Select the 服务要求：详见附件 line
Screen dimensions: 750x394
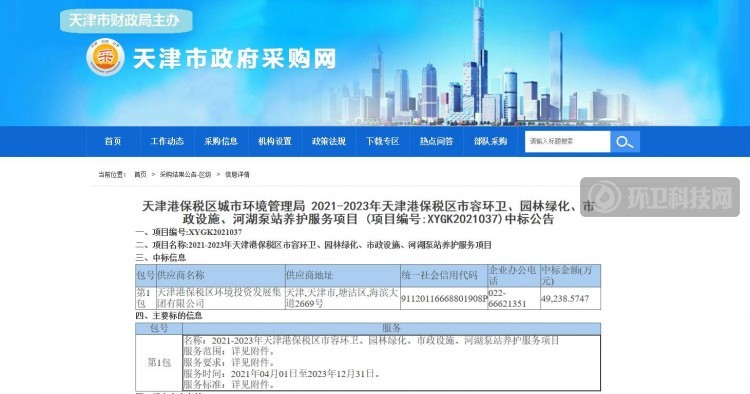(230, 362)
